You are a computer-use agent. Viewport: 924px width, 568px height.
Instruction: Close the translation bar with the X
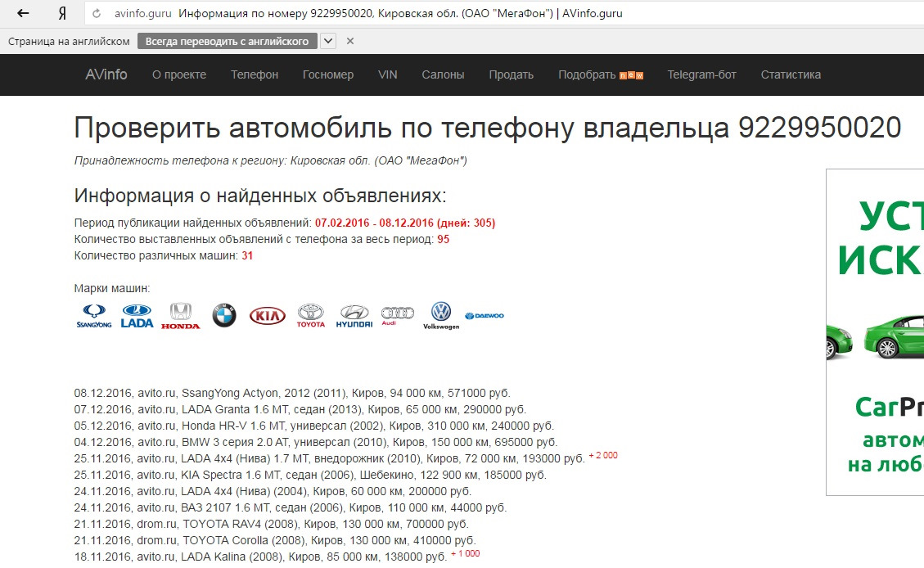click(x=350, y=41)
